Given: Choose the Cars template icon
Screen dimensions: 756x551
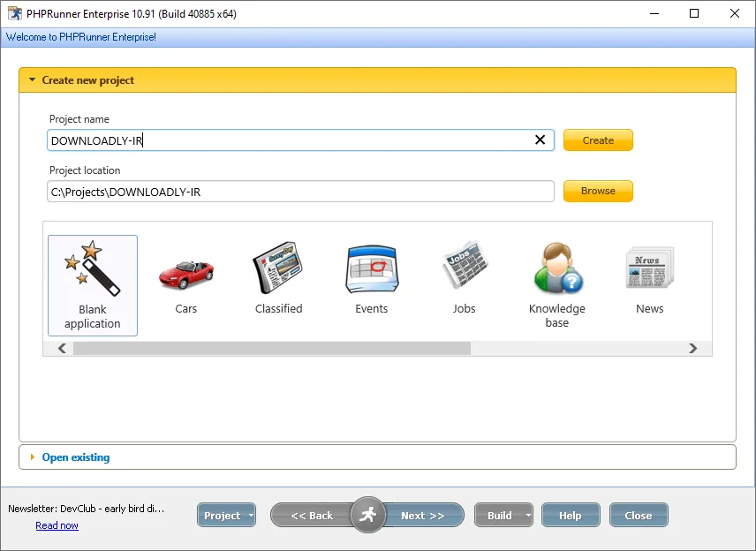Looking at the screenshot, I should pos(186,275).
